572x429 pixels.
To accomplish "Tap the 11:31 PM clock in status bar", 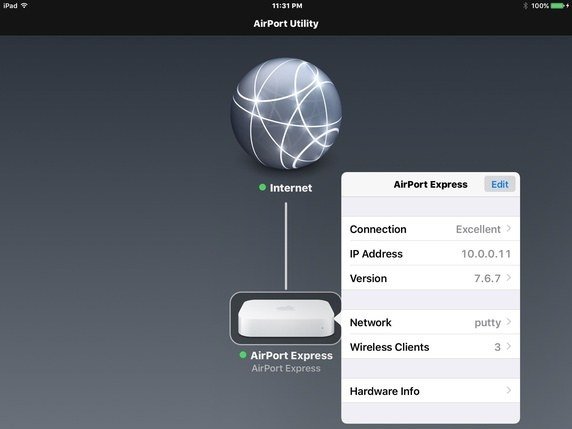I will click(x=287, y=6).
